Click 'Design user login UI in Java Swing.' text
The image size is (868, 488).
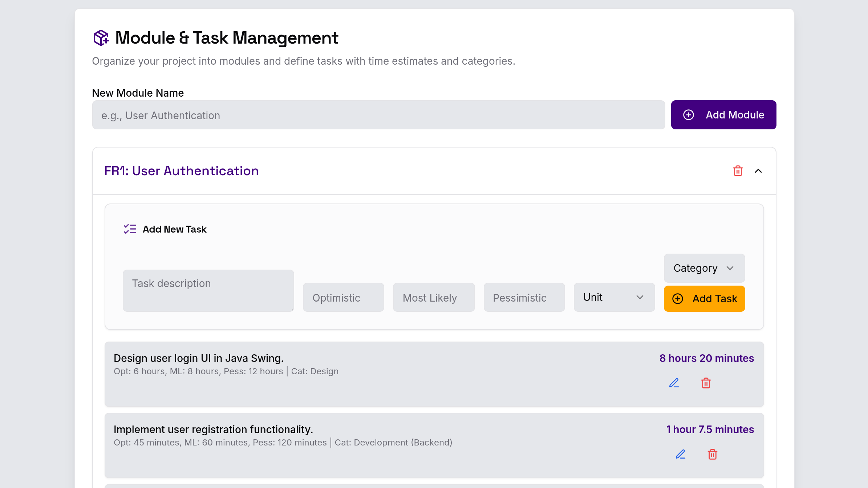[x=199, y=358]
